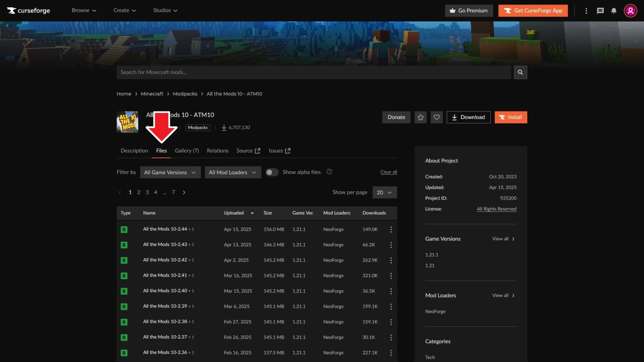Select the Files tab
The width and height of the screenshot is (644, 362).
[x=161, y=151]
